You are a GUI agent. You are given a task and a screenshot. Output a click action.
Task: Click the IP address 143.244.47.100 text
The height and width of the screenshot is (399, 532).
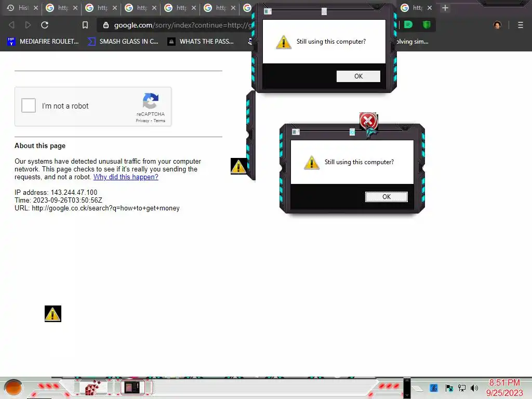point(56,192)
